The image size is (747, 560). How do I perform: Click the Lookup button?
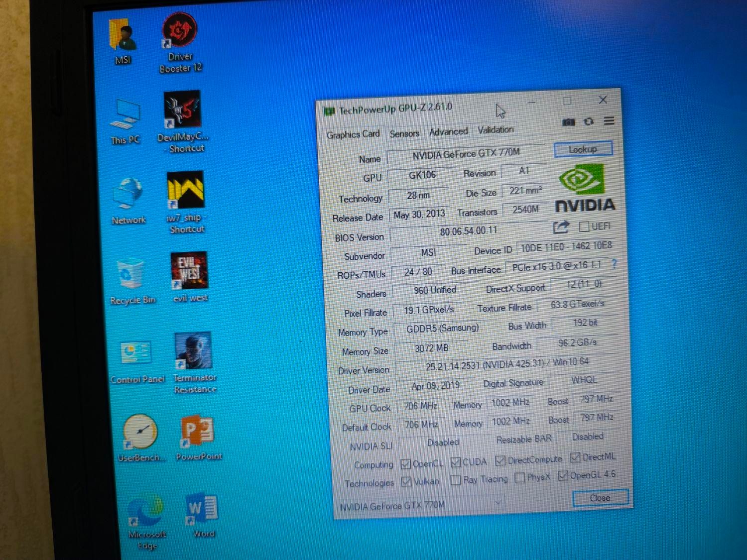tap(583, 149)
